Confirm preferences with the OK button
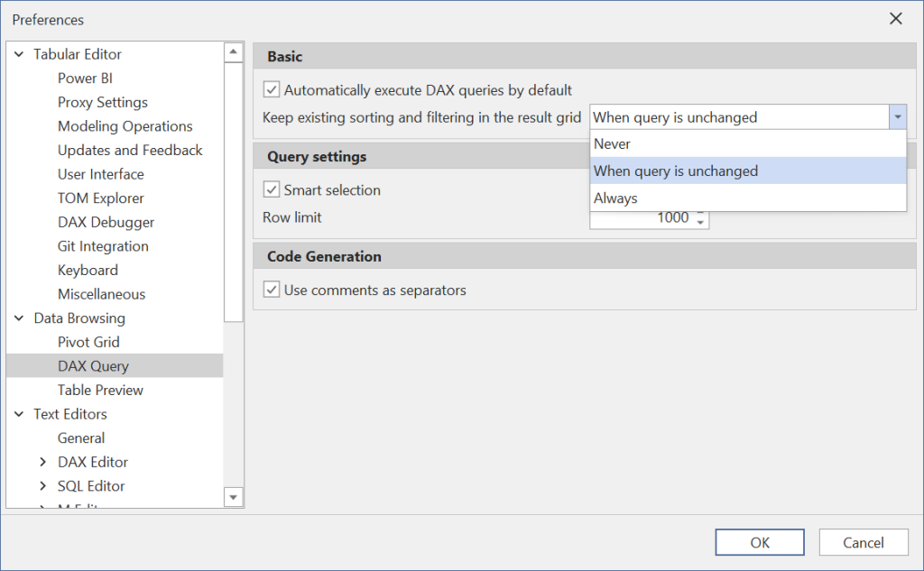 tap(759, 542)
